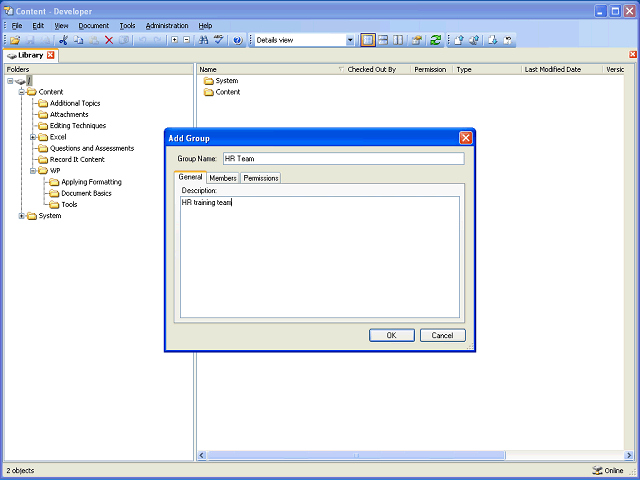
Task: Click the Online status icon in status bar
Action: 597,470
